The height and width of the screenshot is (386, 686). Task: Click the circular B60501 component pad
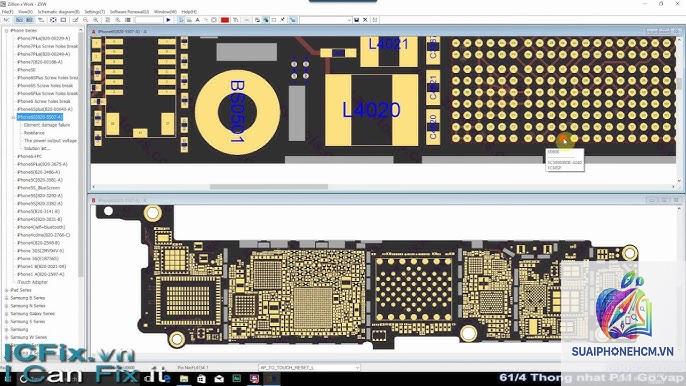(x=237, y=112)
